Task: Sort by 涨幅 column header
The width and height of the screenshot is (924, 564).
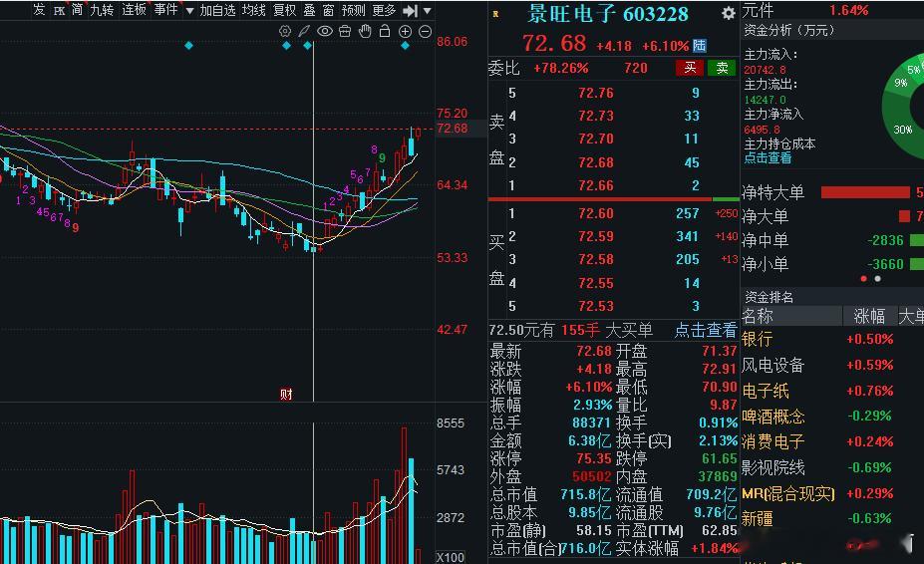Action: click(869, 317)
